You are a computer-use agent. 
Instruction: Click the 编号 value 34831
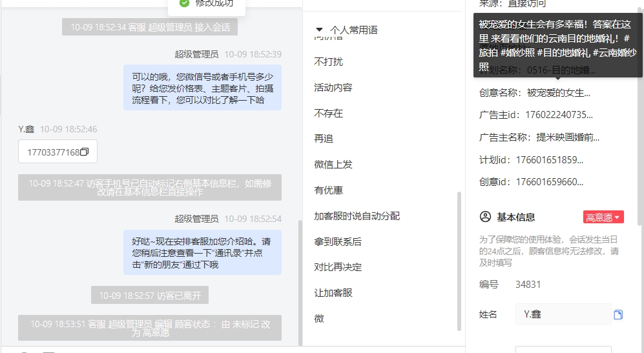pos(528,285)
